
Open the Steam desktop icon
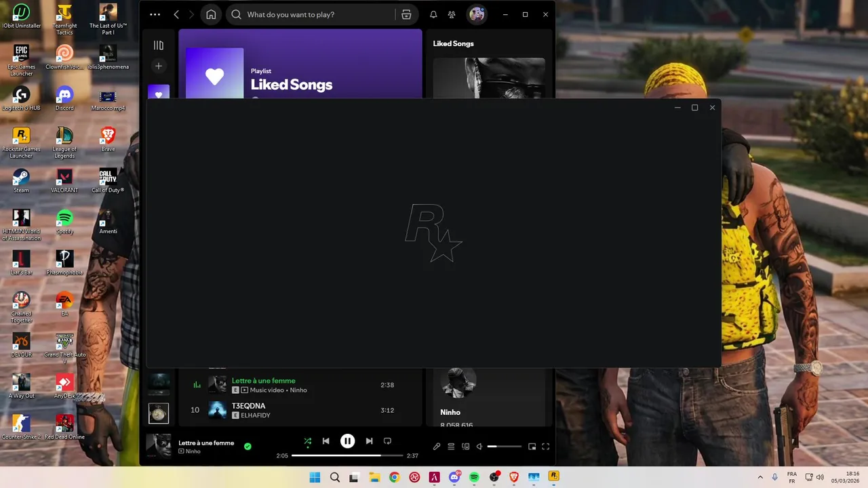click(x=21, y=181)
